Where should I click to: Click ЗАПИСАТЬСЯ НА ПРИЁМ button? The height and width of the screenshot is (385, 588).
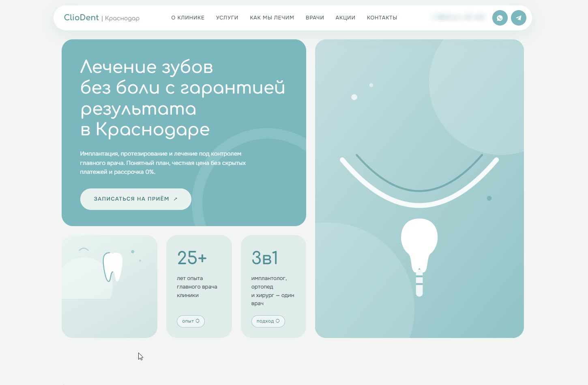click(136, 199)
